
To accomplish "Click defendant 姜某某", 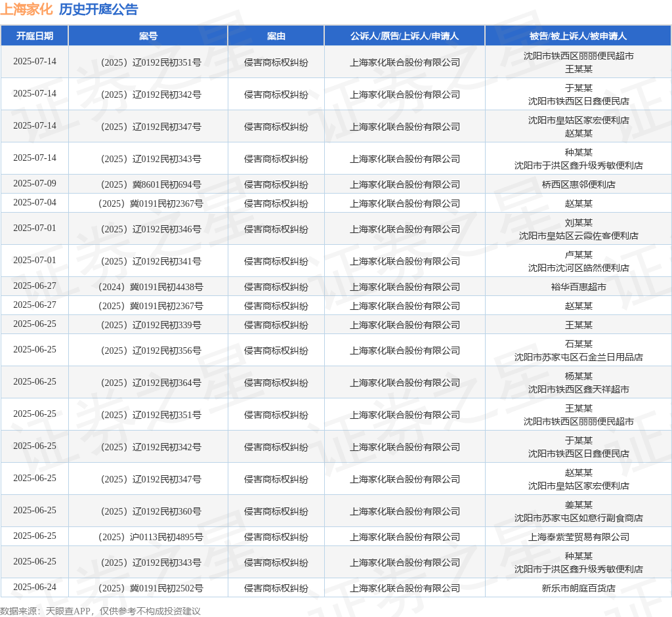I will point(578,505).
